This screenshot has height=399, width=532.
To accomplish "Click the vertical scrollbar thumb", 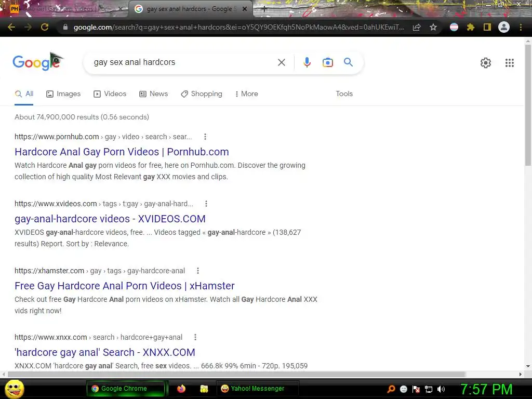I will 528,105.
